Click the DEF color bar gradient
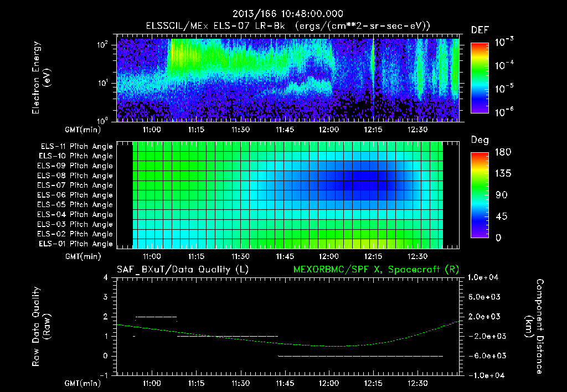The width and height of the screenshot is (567, 392). (x=480, y=78)
